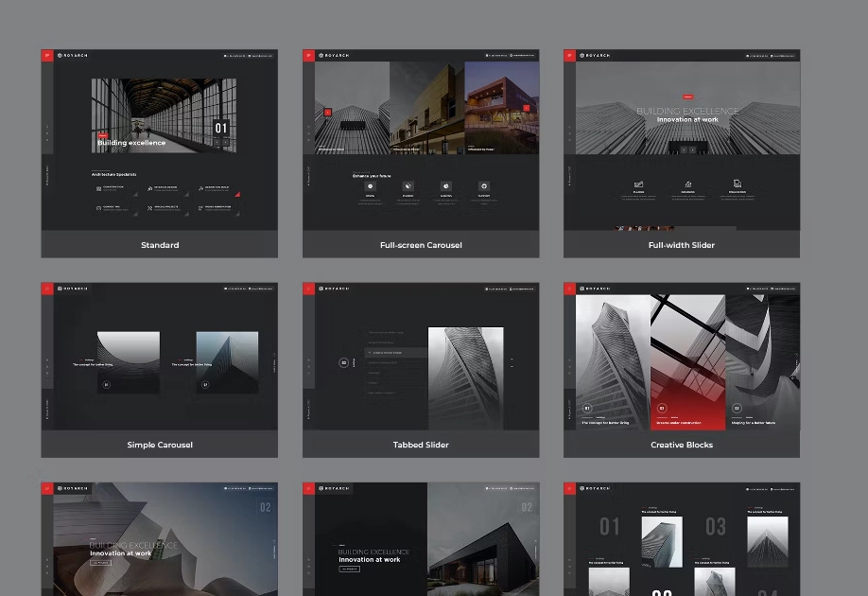Click the Design and Build icon in the Standard demo
This screenshot has width=868, height=596.
[x=201, y=186]
